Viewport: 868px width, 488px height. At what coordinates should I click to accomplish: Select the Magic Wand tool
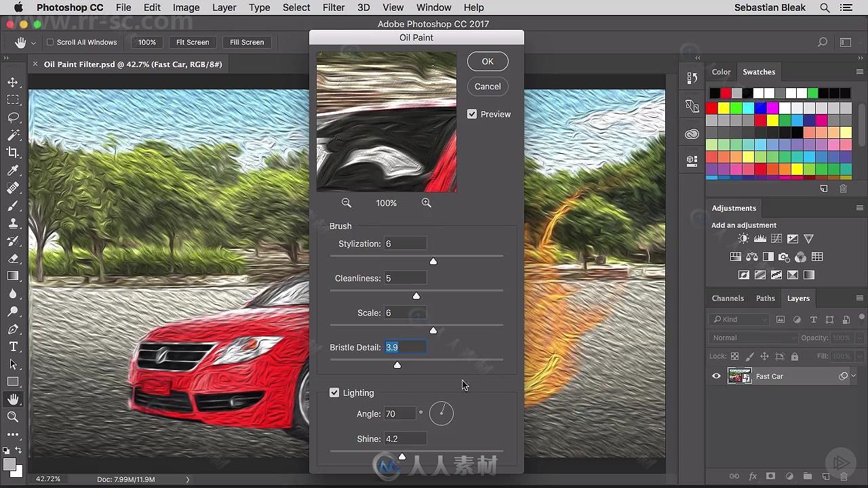[x=13, y=135]
